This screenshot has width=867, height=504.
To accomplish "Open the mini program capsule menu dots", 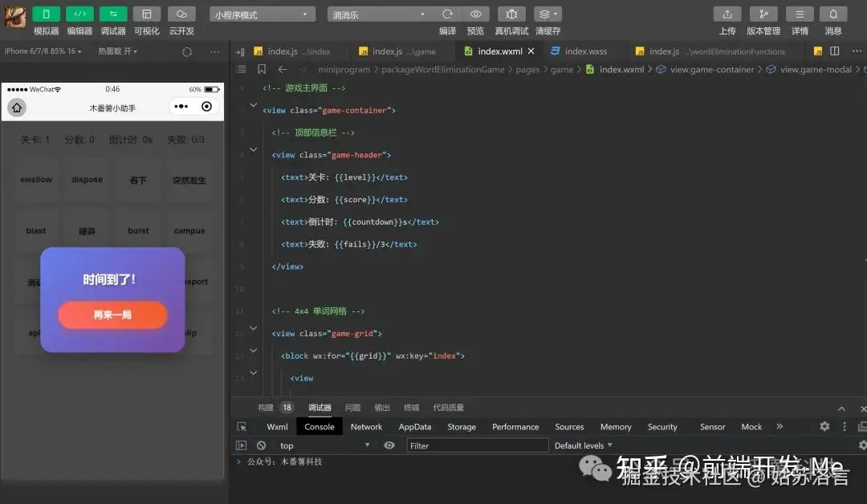I will pos(181,106).
